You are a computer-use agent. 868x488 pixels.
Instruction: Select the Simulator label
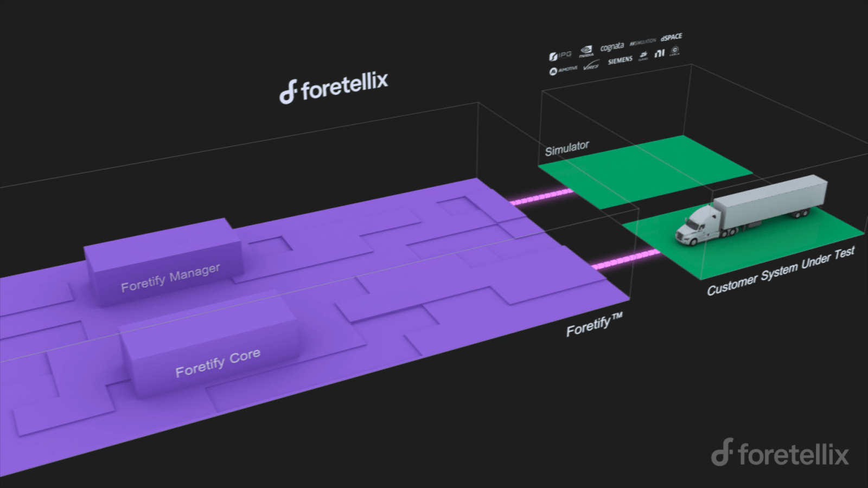click(x=567, y=145)
